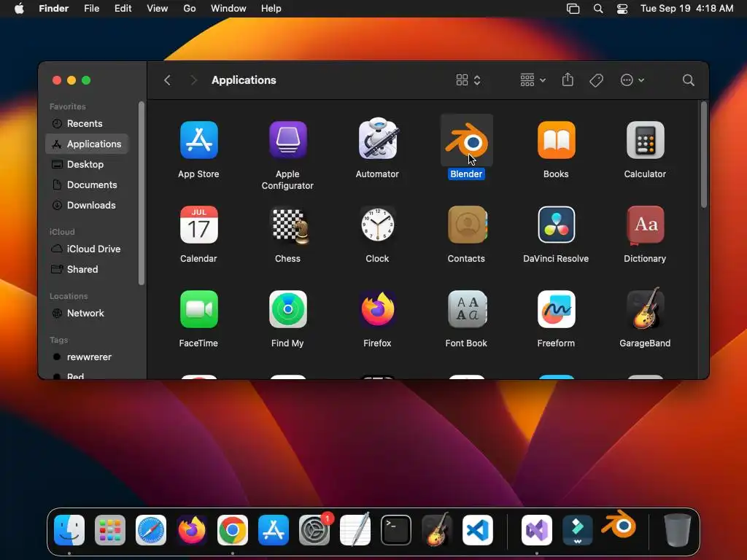Viewport: 747px width, 560px height.
Task: Click the Stage Manager menu bar icon
Action: click(x=573, y=9)
